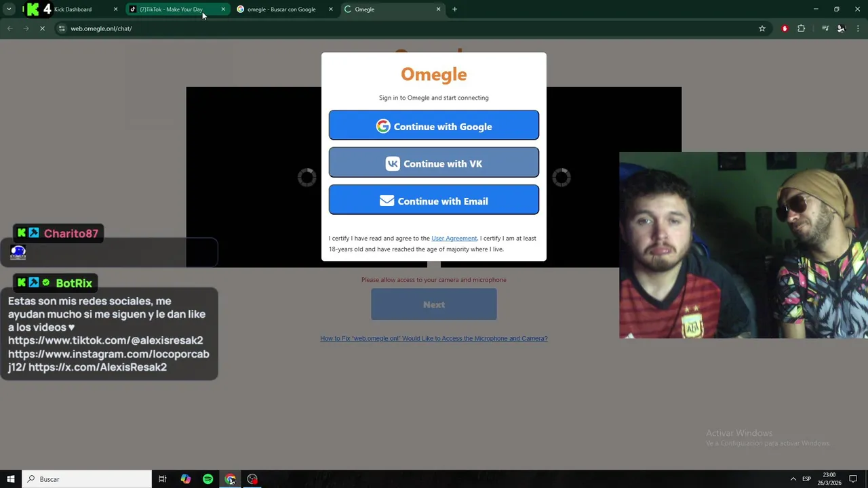
Task: Show hidden system tray icons
Action: point(793,479)
